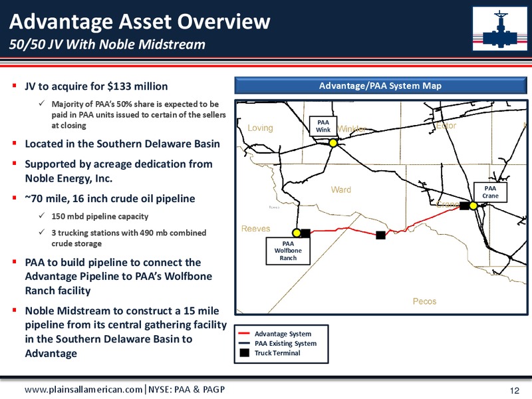Click the slide number 12
The image size is (532, 399).
point(514,390)
